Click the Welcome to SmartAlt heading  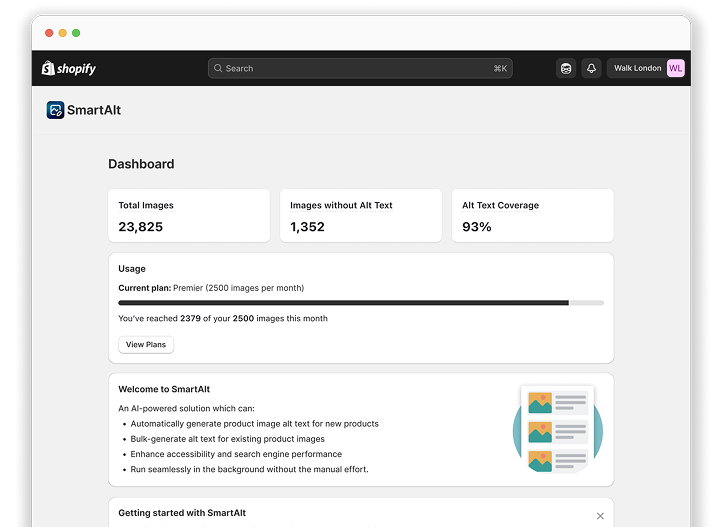[x=164, y=389]
